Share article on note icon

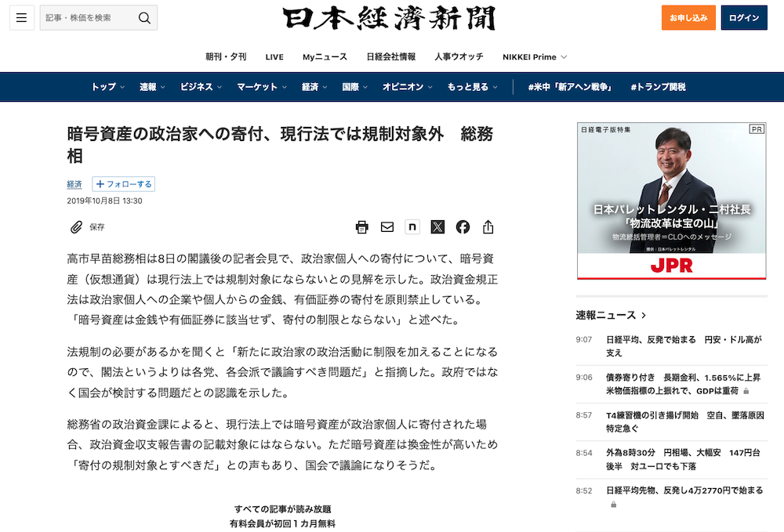[x=412, y=227]
